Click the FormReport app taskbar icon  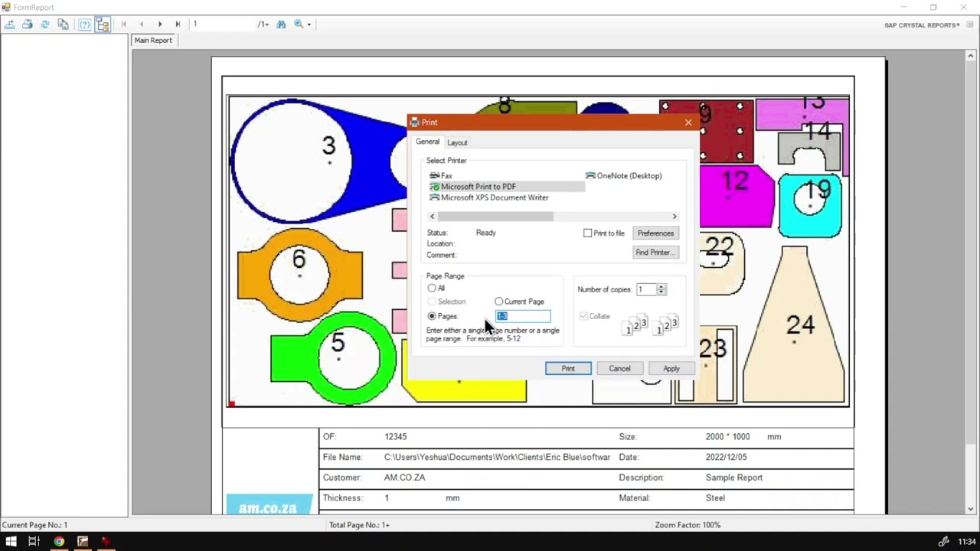coord(83,542)
